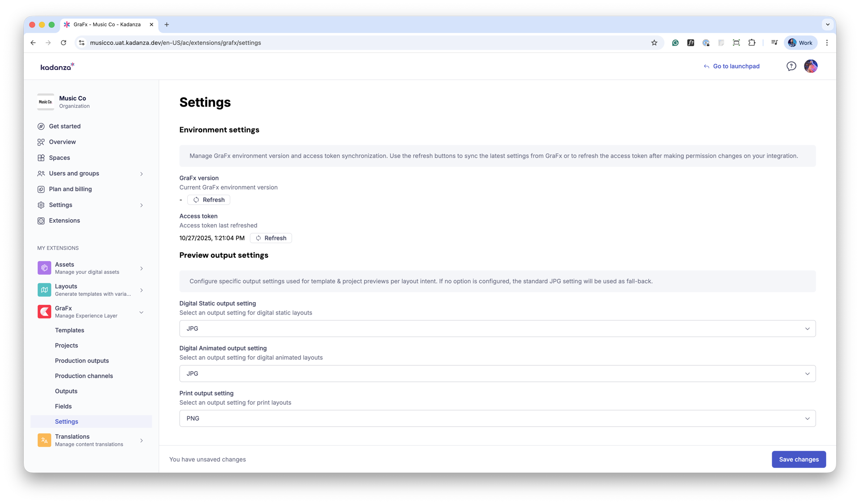Refresh the access token
The width and height of the screenshot is (860, 504).
click(x=271, y=238)
